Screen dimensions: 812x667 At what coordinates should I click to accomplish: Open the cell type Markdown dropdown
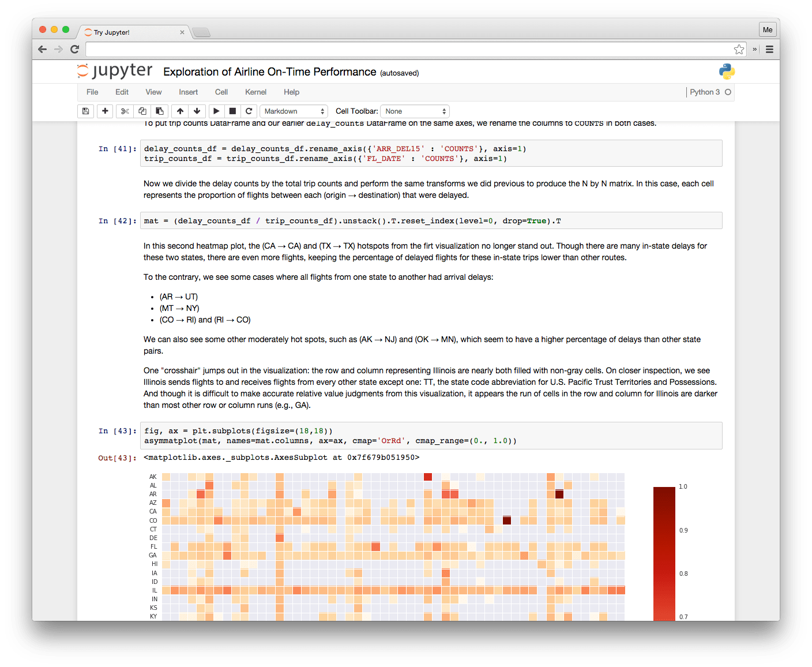click(294, 111)
